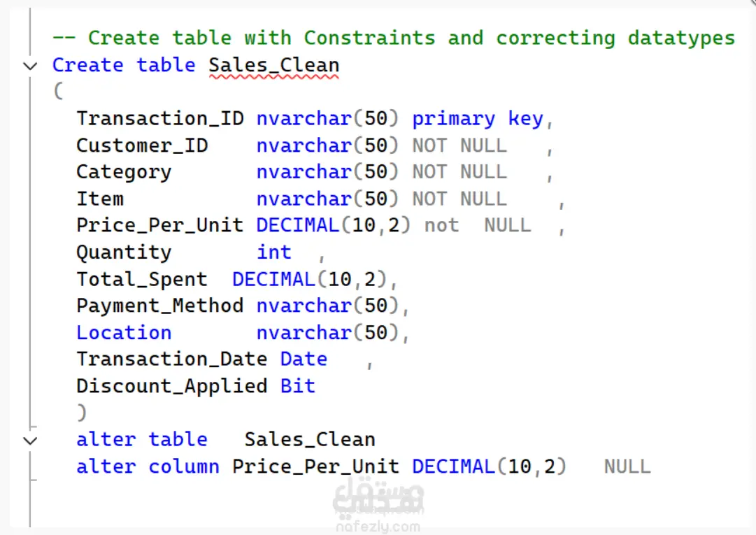Click NOT NULL on the Category line

[x=459, y=172]
